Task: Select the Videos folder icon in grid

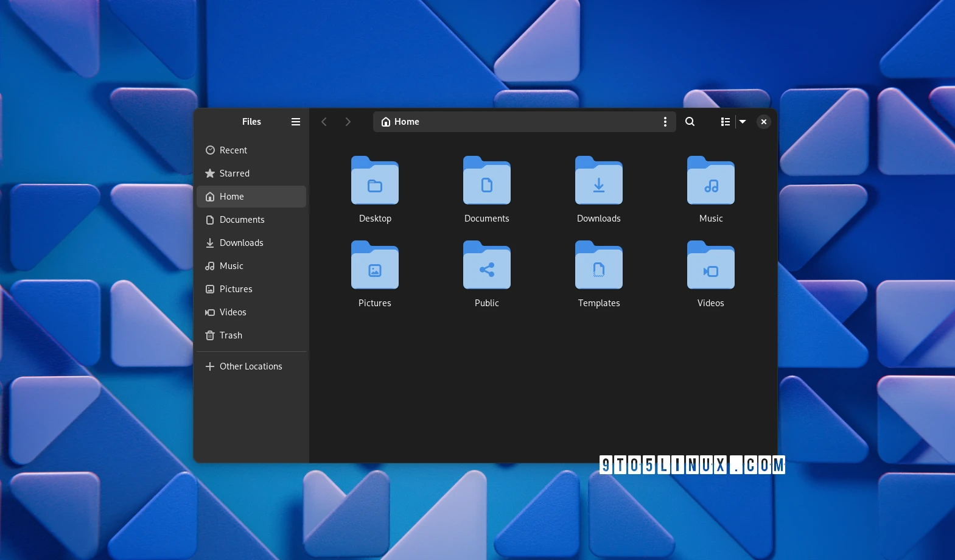Action: (711, 265)
